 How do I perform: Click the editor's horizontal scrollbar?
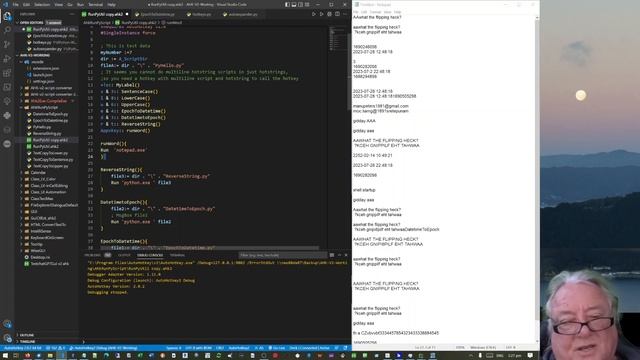pyautogui.click(x=209, y=248)
